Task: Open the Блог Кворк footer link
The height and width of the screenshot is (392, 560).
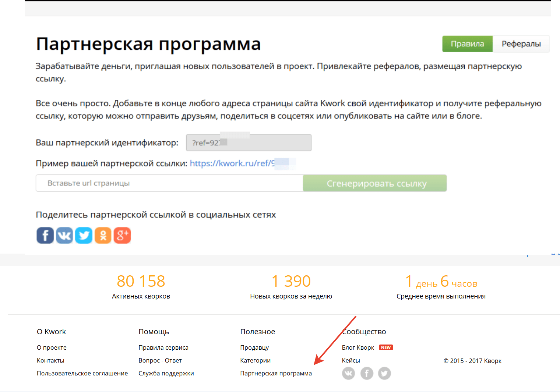Action: pos(358,347)
